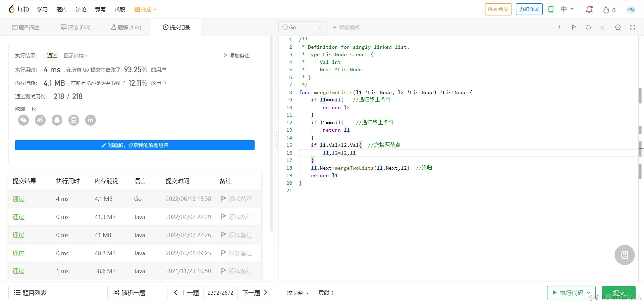
Task: Switch to the 评论 (603) tab
Action: click(76, 27)
